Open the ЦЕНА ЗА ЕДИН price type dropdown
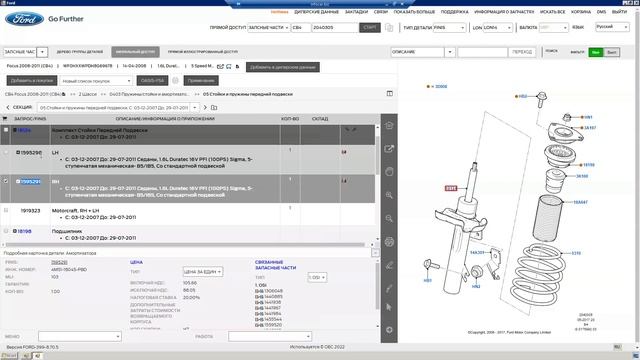Screen dimensions: 640x360 (x=203, y=271)
